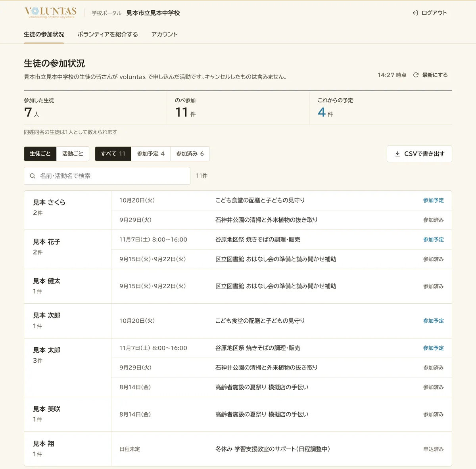Click 冬休み 学習支援教室のサポート activity

pos(273,449)
